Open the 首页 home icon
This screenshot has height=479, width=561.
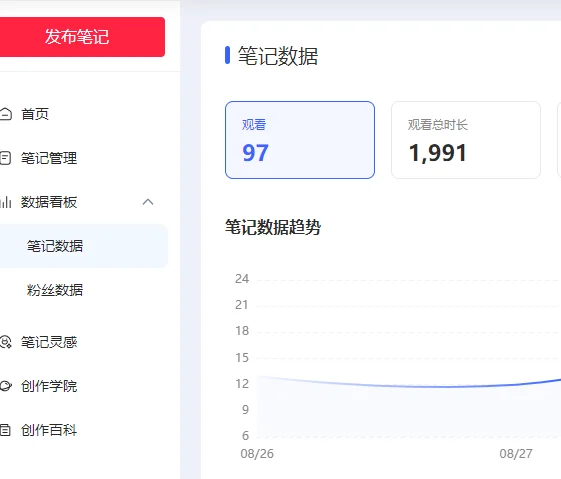click(5, 114)
